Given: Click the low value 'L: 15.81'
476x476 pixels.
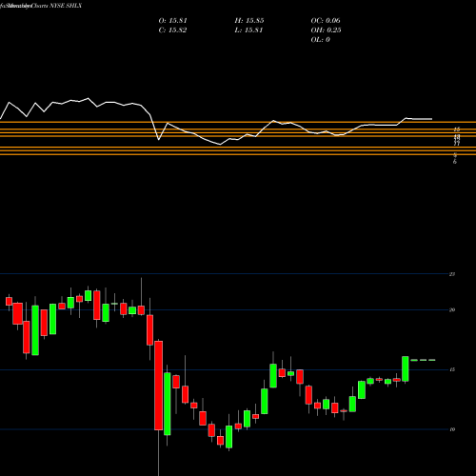Looking at the screenshot, I should tap(248, 30).
